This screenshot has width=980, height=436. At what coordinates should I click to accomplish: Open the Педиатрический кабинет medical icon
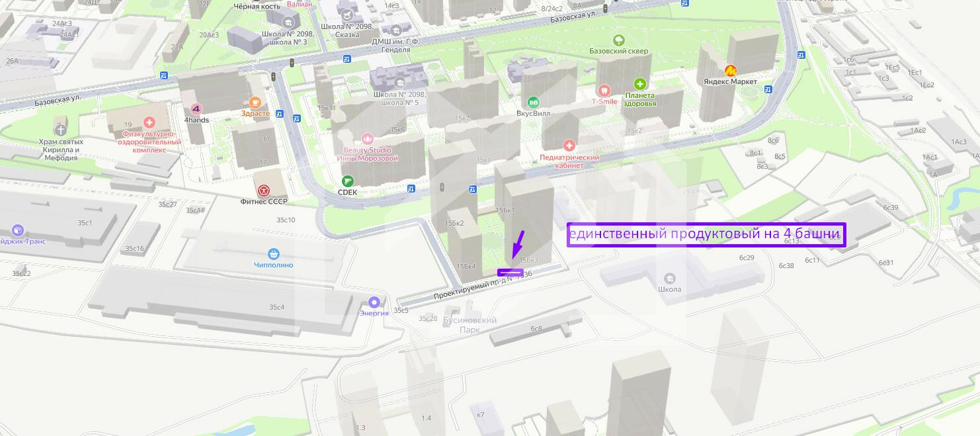point(569,146)
